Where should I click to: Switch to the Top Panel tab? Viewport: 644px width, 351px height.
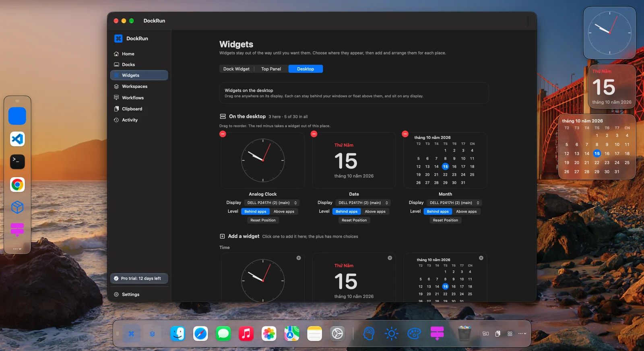271,69
